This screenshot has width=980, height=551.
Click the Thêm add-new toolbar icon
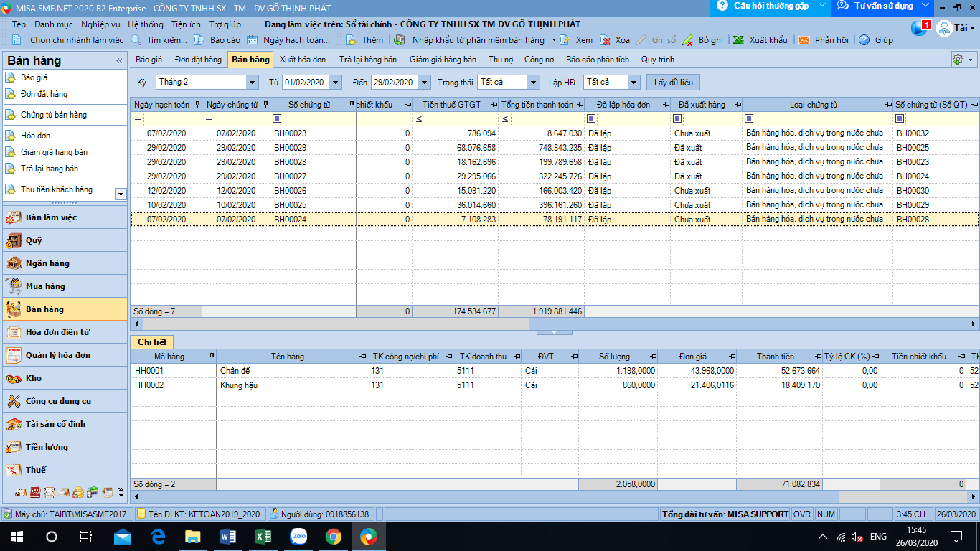tap(352, 40)
